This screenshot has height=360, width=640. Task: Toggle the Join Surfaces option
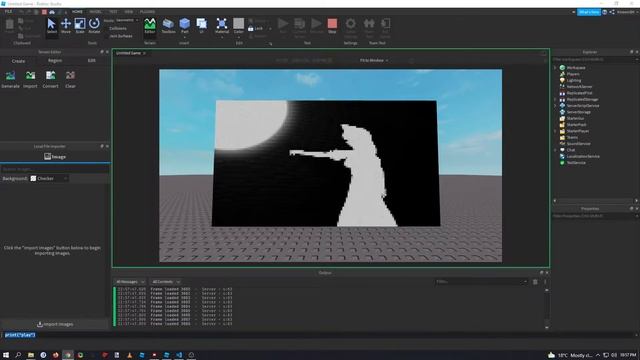tap(121, 36)
